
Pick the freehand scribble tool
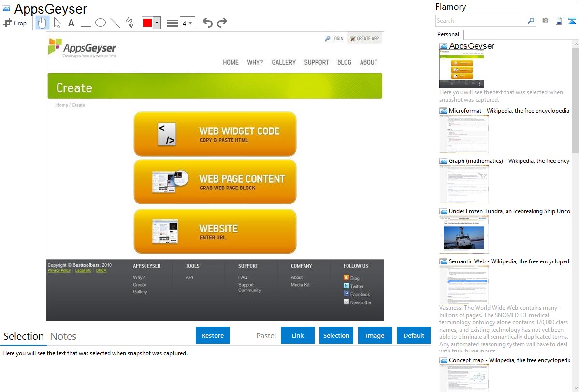coord(130,23)
